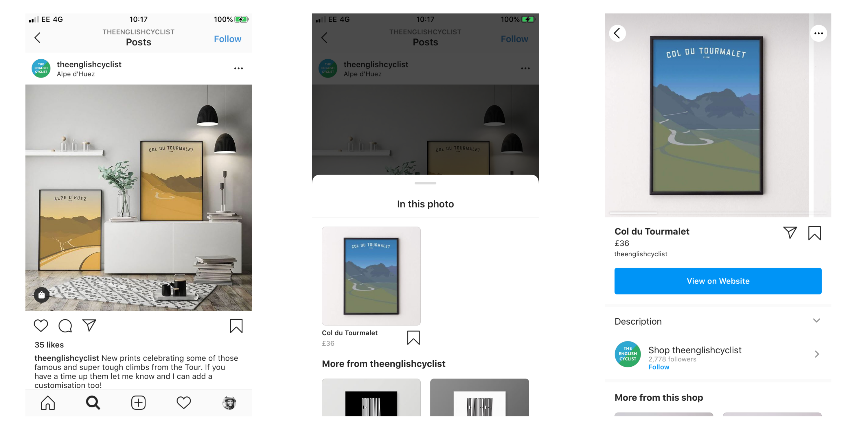
Task: Open the search tab magnifier icon
Action: [93, 403]
